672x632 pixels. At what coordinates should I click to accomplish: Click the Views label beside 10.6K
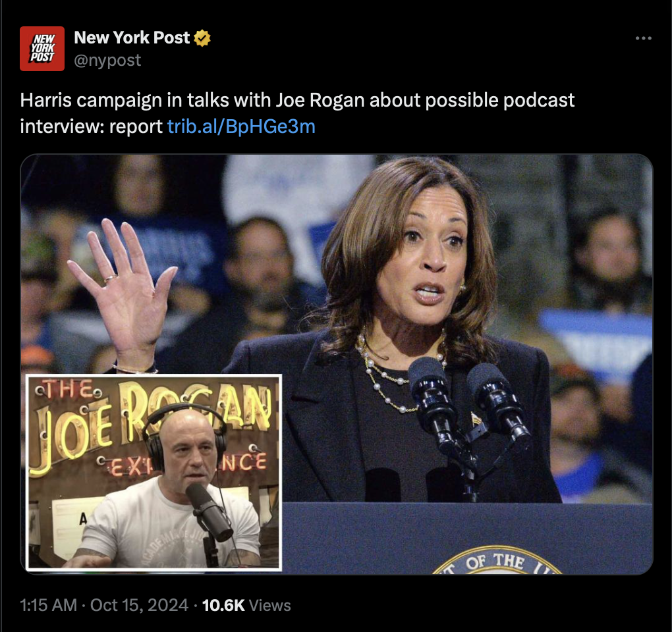click(269, 606)
